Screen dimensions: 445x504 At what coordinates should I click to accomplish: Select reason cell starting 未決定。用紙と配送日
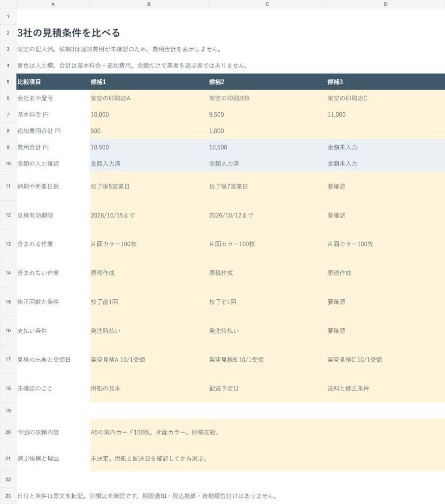click(x=267, y=458)
